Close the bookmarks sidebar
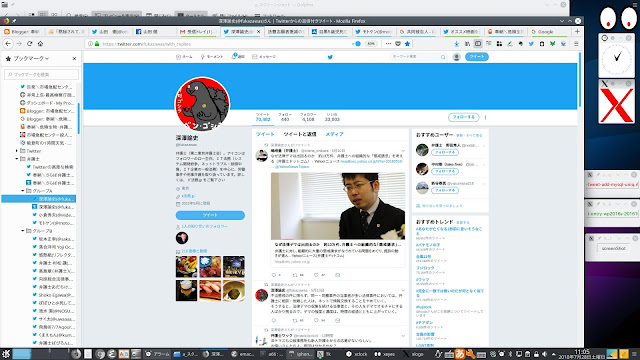640x360 pixels. [x=74, y=59]
